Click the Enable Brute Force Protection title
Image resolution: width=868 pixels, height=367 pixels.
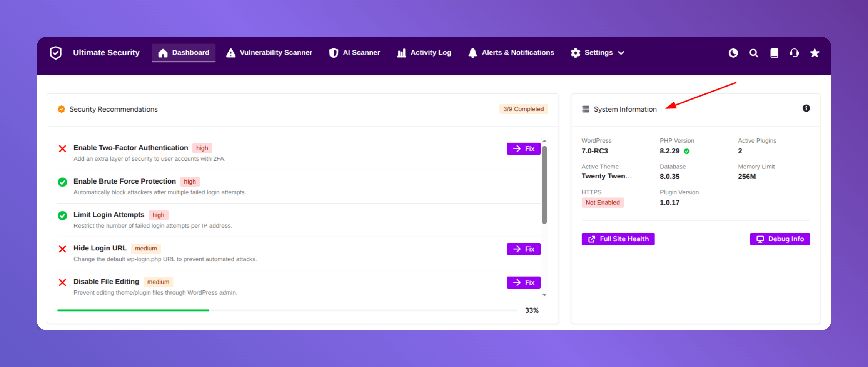tap(125, 182)
